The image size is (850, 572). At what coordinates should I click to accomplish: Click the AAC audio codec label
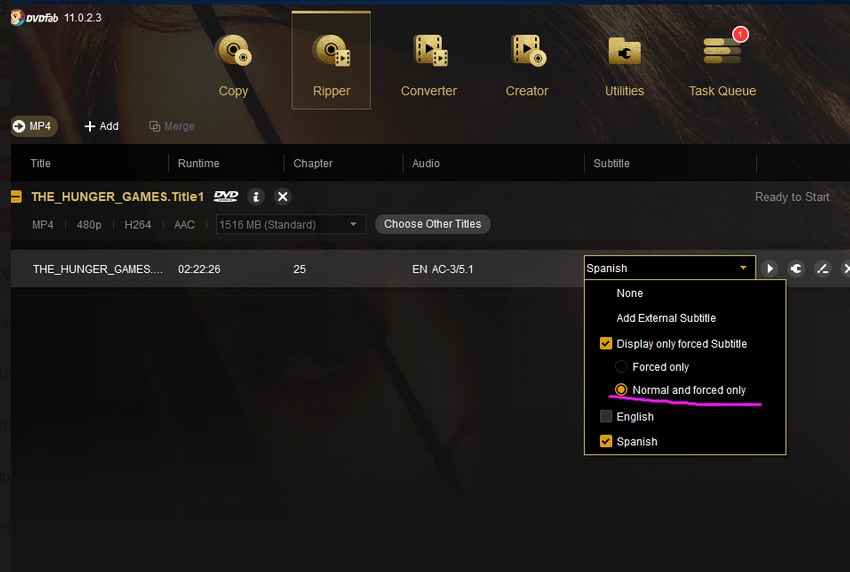coord(184,224)
